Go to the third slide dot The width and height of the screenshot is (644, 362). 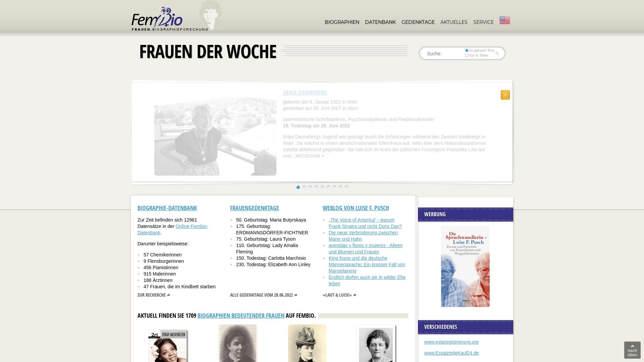(310, 187)
